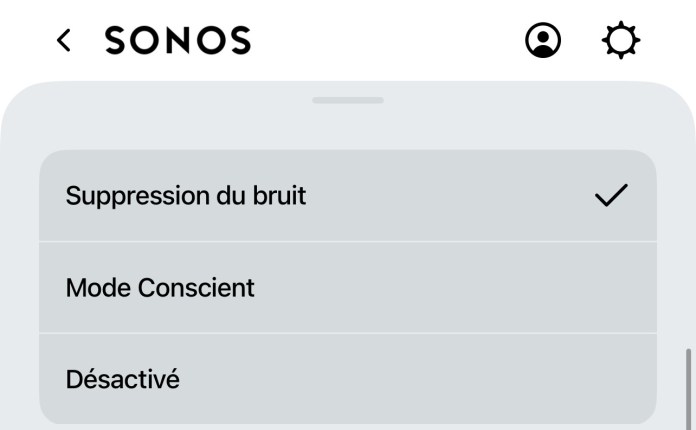Viewport: 696px width, 430px height.
Task: Tap the sheet's drag handle bar
Action: (x=348, y=100)
